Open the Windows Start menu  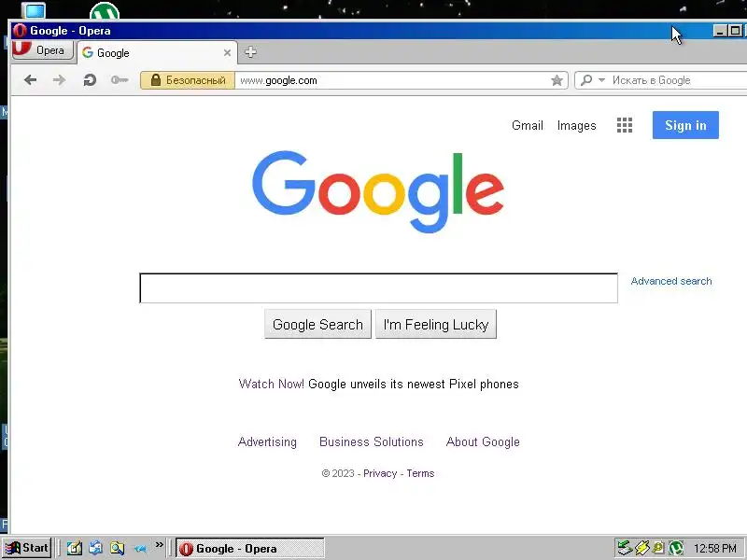pos(26,548)
